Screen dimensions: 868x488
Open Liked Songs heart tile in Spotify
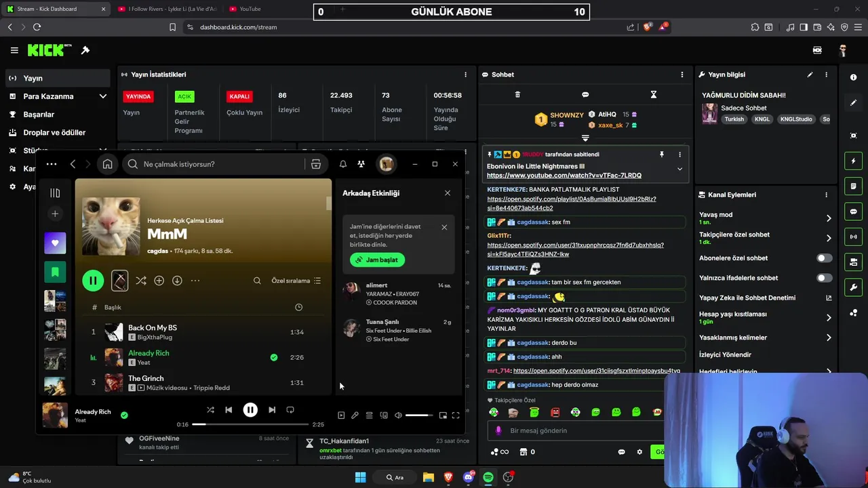(x=55, y=243)
